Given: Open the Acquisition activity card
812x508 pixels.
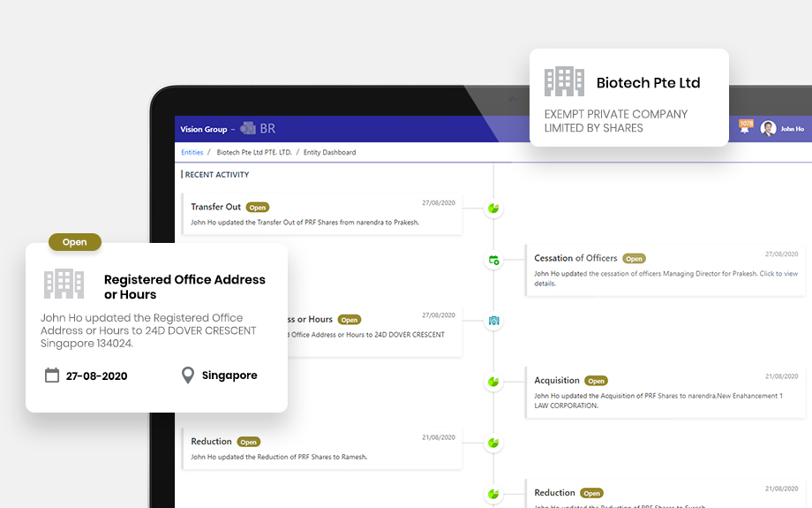Looking at the screenshot, I should 665,392.
